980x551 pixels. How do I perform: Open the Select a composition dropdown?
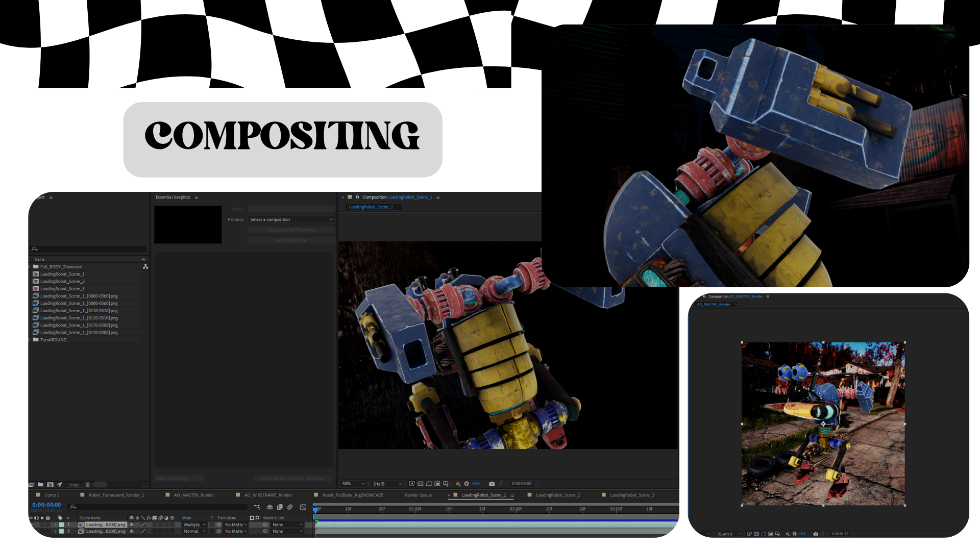click(291, 220)
